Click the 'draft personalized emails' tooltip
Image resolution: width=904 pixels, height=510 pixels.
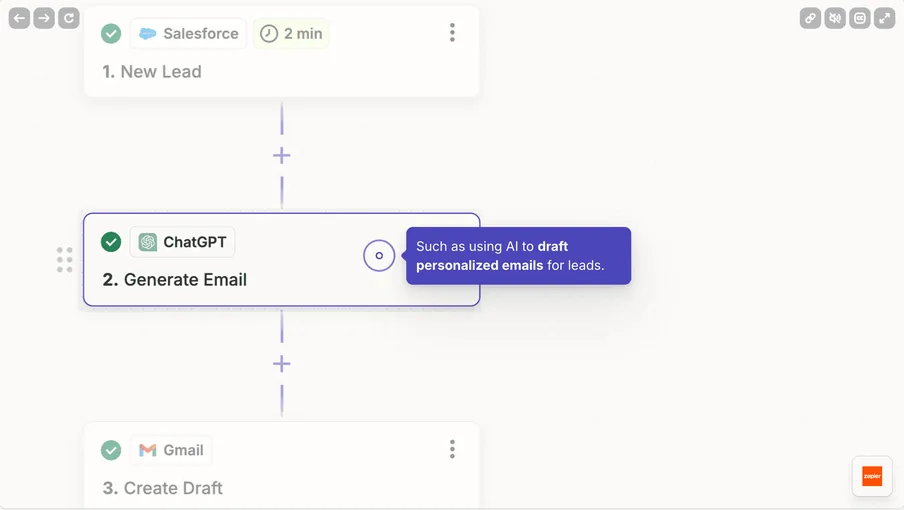pyautogui.click(x=518, y=256)
